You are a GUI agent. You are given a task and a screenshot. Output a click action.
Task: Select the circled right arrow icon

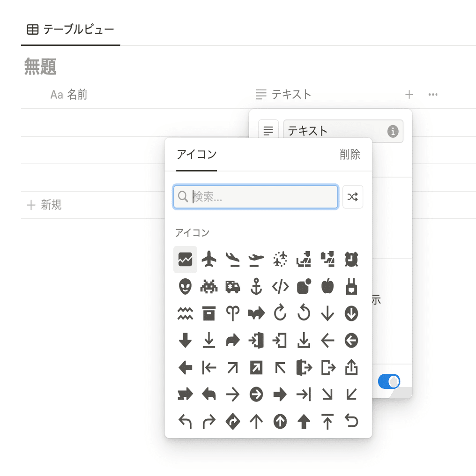[x=256, y=394]
